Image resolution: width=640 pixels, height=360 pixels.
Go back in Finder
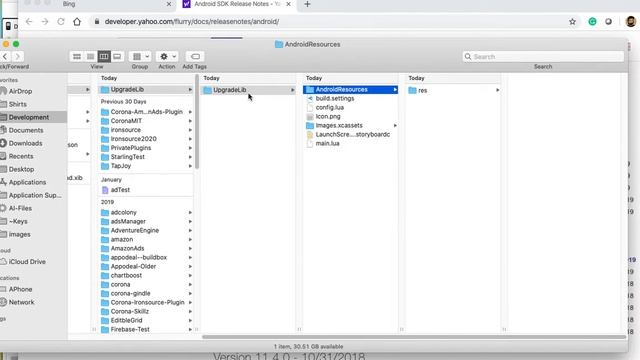[x=5, y=56]
